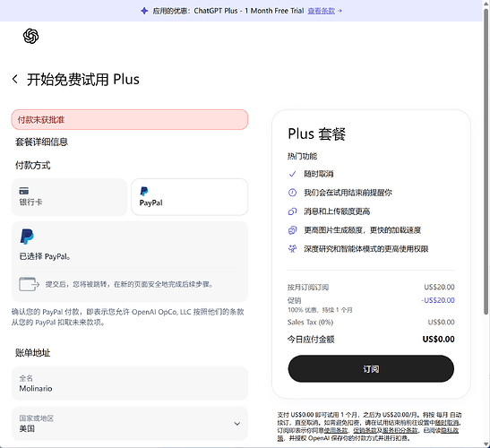Click the clock icon next to 我们会在试用结束前提醒你
The height and width of the screenshot is (448, 490).
coord(292,193)
